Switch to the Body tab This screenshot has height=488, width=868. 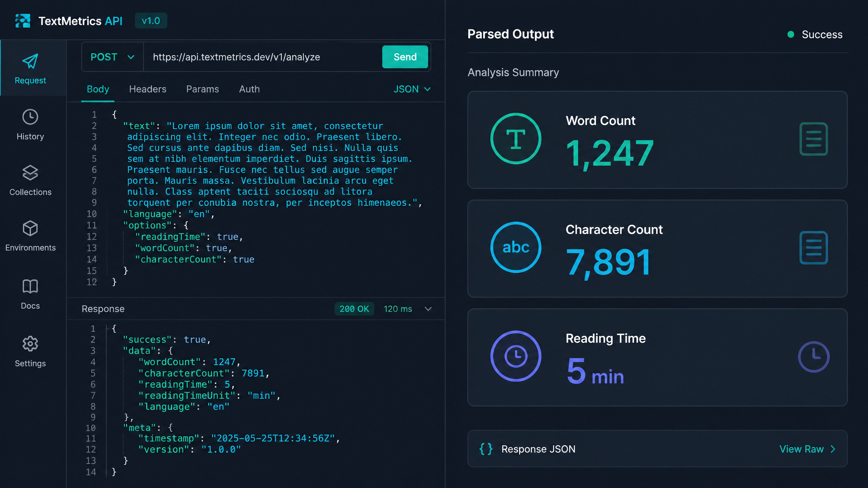tap(98, 89)
